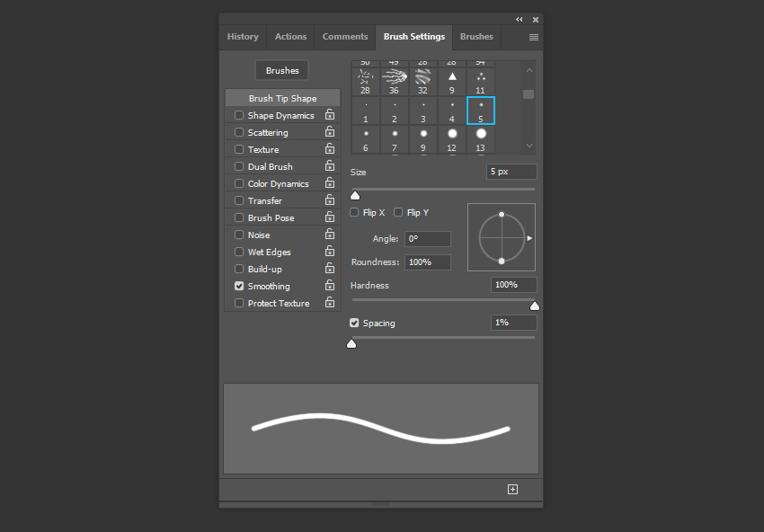This screenshot has height=532, width=764.
Task: Select the fuzzball brush preset 32
Action: 422,75
